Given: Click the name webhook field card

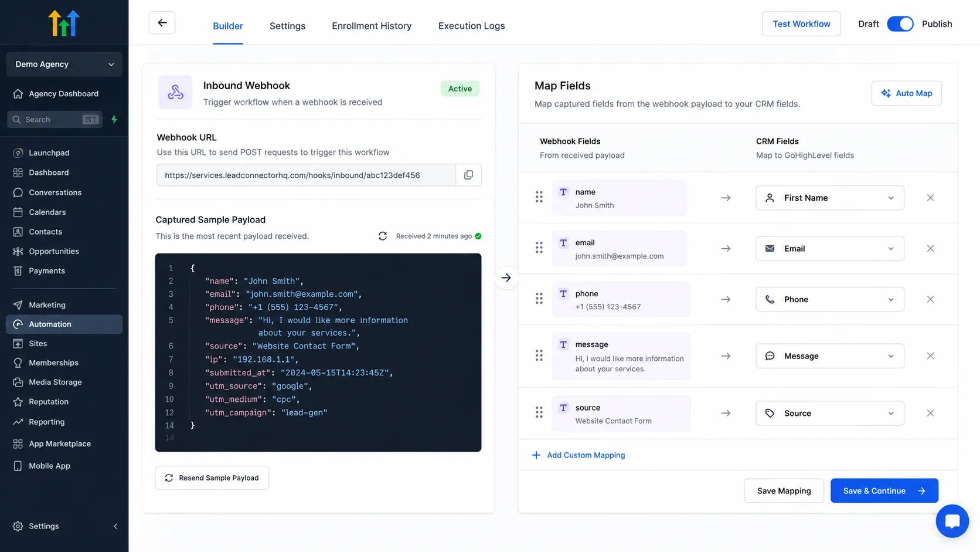Looking at the screenshot, I should coord(620,198).
